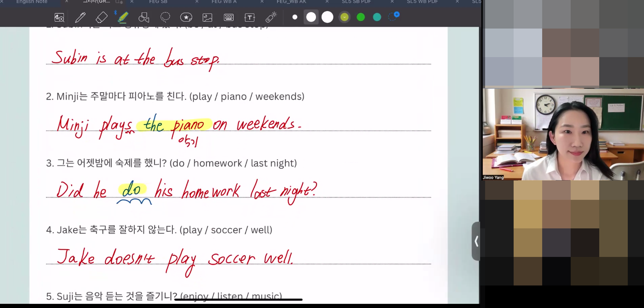Select the Pen tool
This screenshot has height=308, width=644.
(x=80, y=18)
